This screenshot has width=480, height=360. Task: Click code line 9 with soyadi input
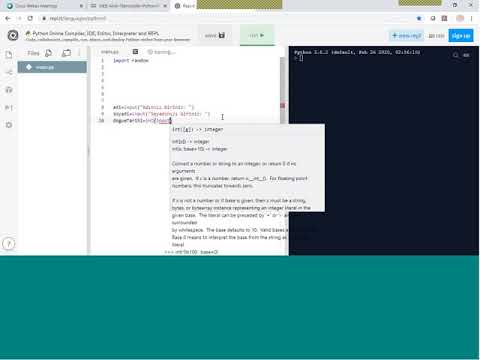click(161, 114)
